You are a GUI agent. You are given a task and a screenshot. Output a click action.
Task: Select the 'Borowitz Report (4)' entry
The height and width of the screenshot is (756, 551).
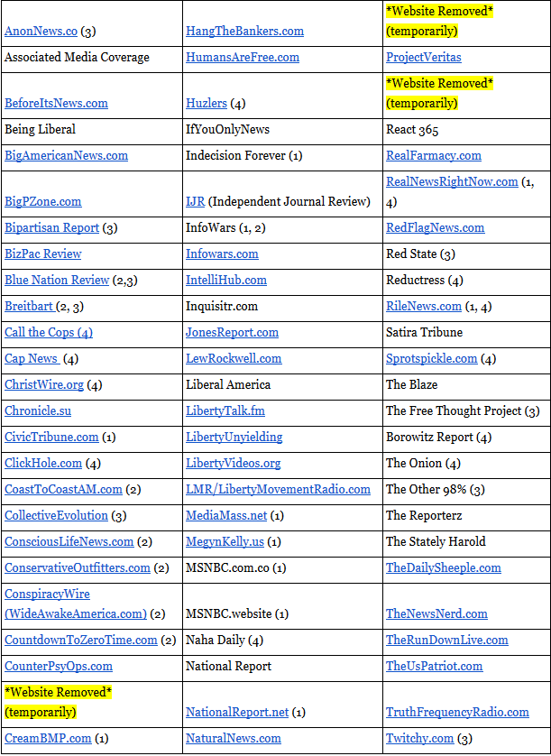(x=438, y=438)
